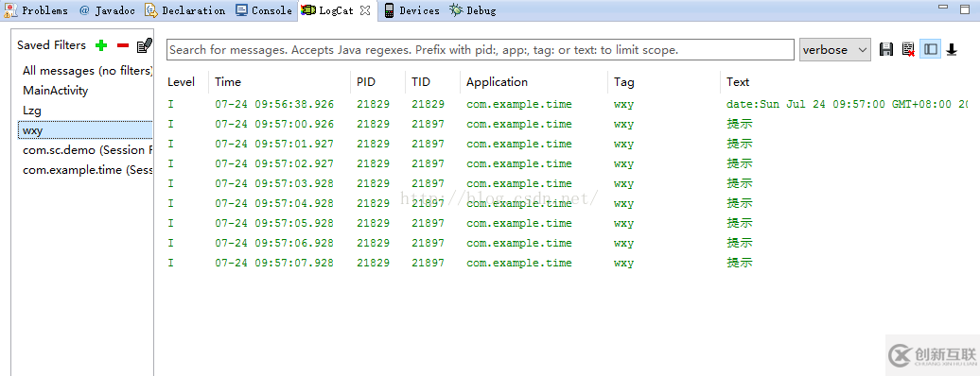
Task: Select the wxy saved filter
Action: (x=85, y=130)
